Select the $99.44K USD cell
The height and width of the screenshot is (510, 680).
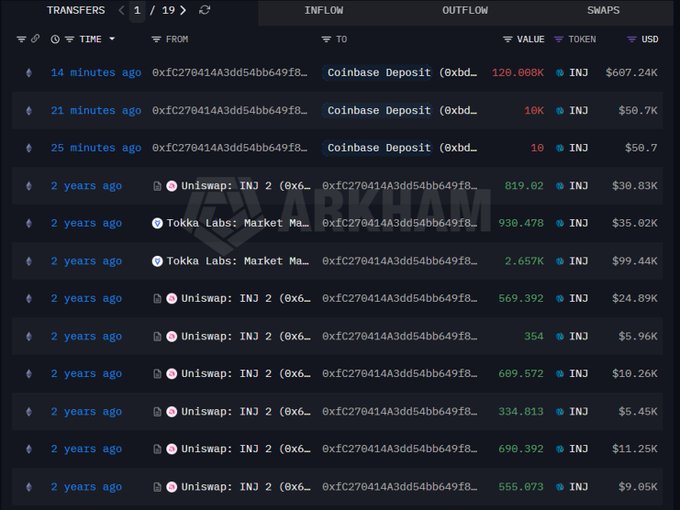(634, 261)
